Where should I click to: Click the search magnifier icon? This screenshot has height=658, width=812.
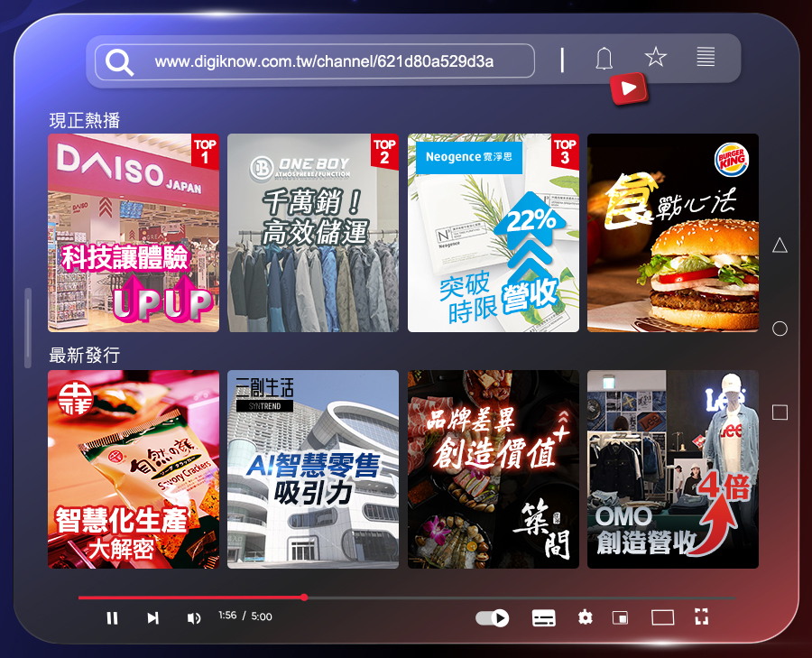(x=120, y=62)
